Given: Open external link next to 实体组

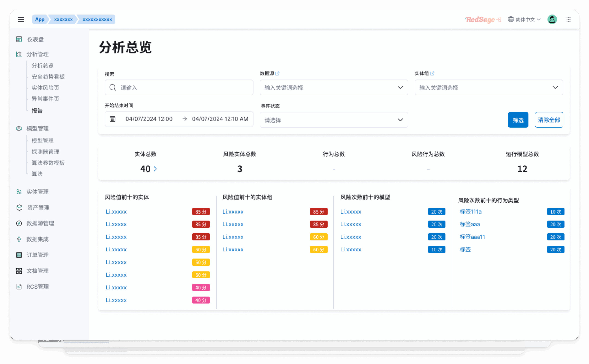Looking at the screenshot, I should coord(432,73).
